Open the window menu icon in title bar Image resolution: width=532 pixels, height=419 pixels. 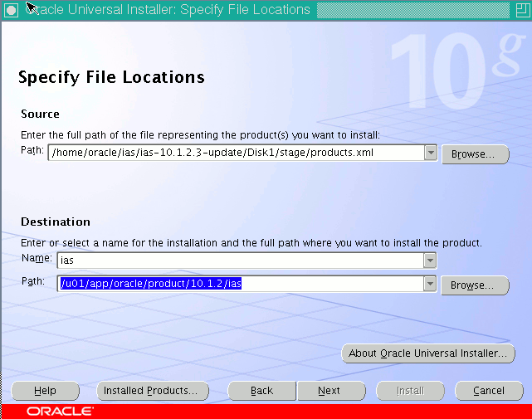click(11, 10)
